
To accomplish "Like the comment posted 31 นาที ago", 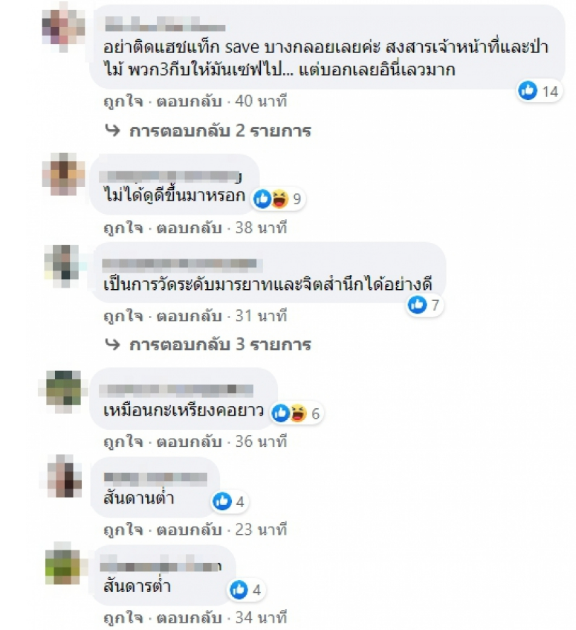I will point(123,316).
